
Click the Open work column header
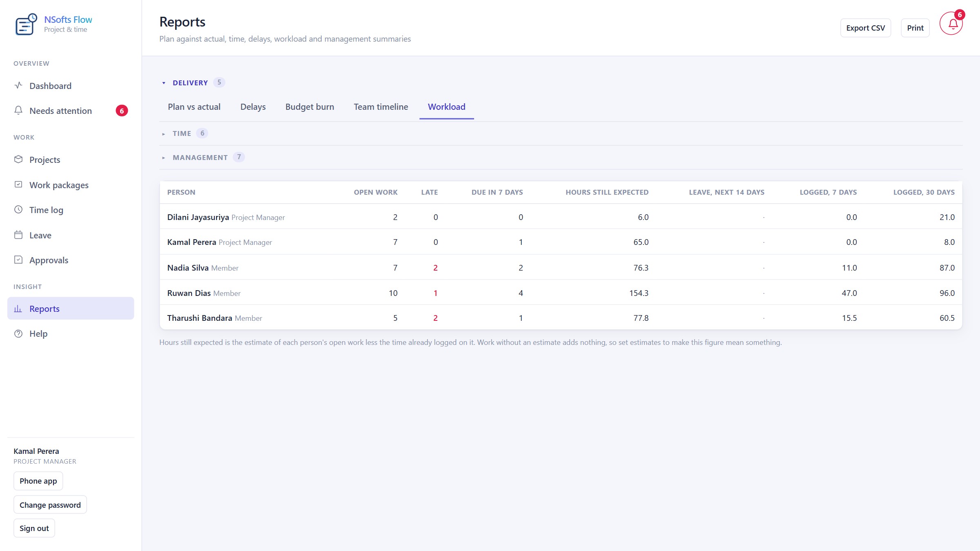[x=376, y=192]
